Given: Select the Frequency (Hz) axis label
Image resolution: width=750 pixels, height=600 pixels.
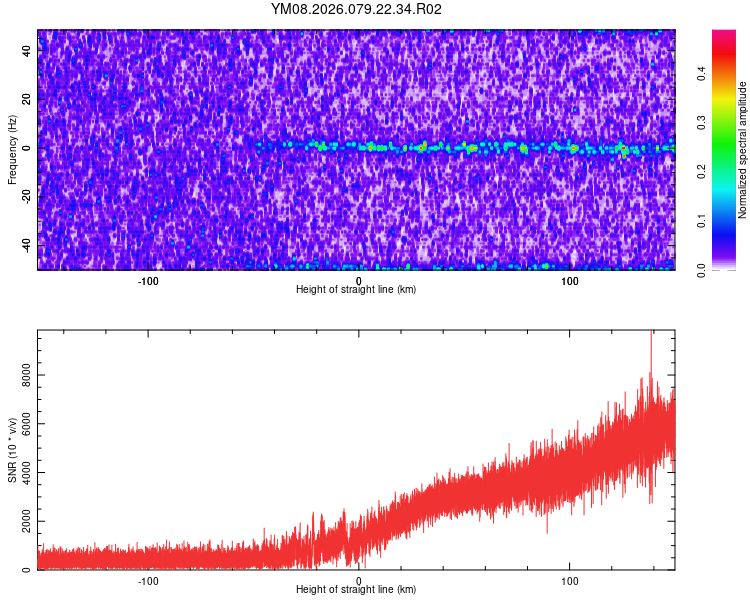Looking at the screenshot, I should click(x=12, y=150).
